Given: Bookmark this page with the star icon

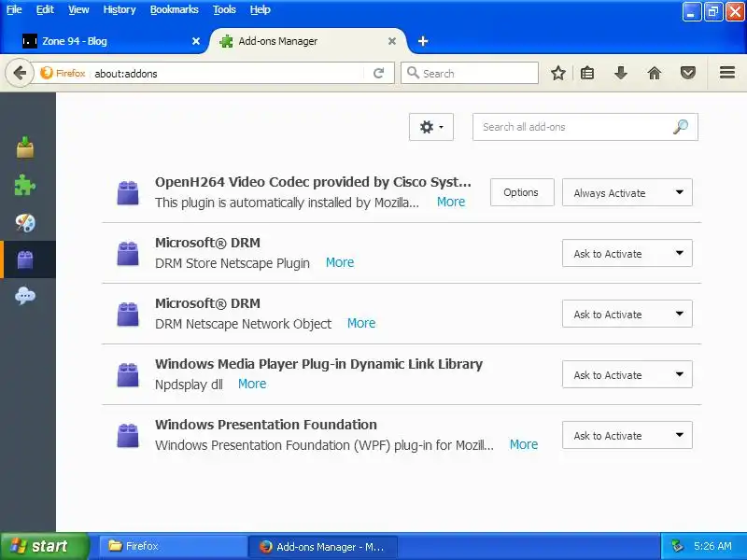Looking at the screenshot, I should pos(557,74).
